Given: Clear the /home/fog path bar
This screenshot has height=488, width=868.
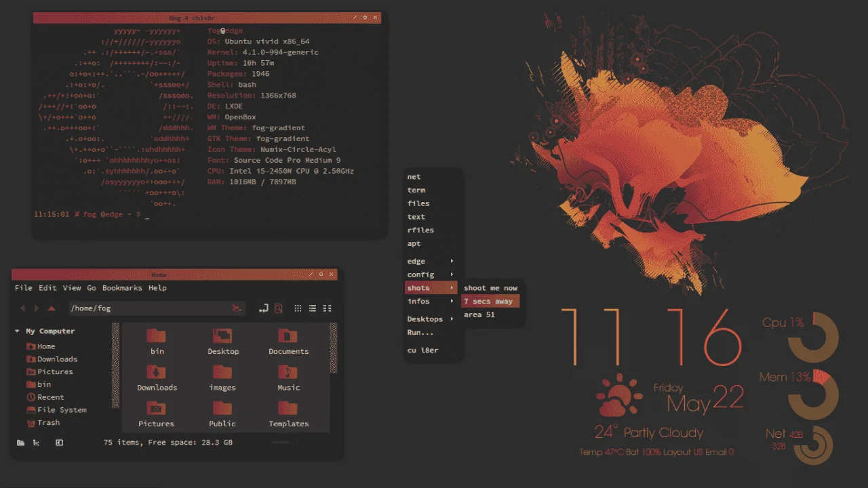Looking at the screenshot, I should pos(236,308).
